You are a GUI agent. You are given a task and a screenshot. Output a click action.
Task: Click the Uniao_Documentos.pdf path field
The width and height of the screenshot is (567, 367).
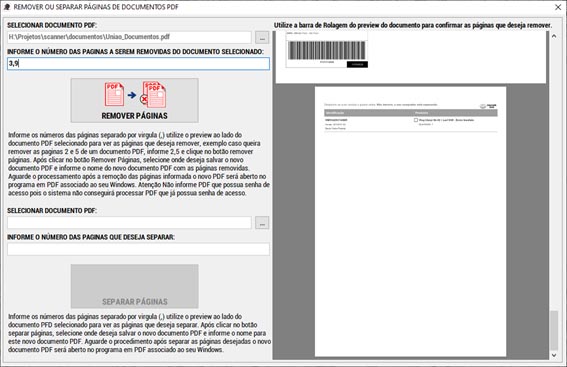129,37
